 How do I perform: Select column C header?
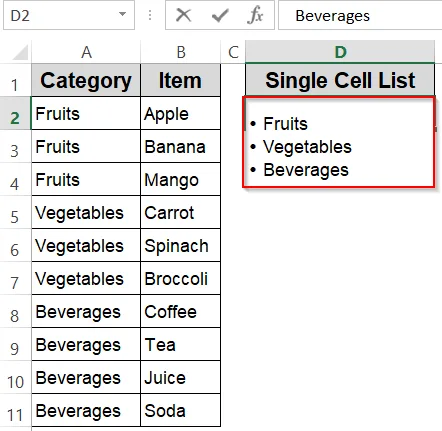[x=233, y=52]
